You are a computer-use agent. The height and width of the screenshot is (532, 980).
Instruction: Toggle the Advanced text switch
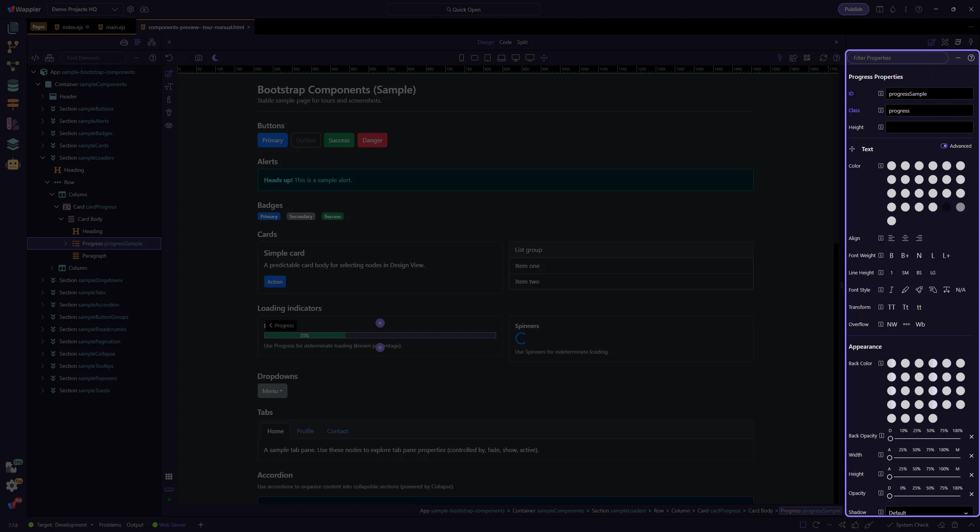pos(944,146)
